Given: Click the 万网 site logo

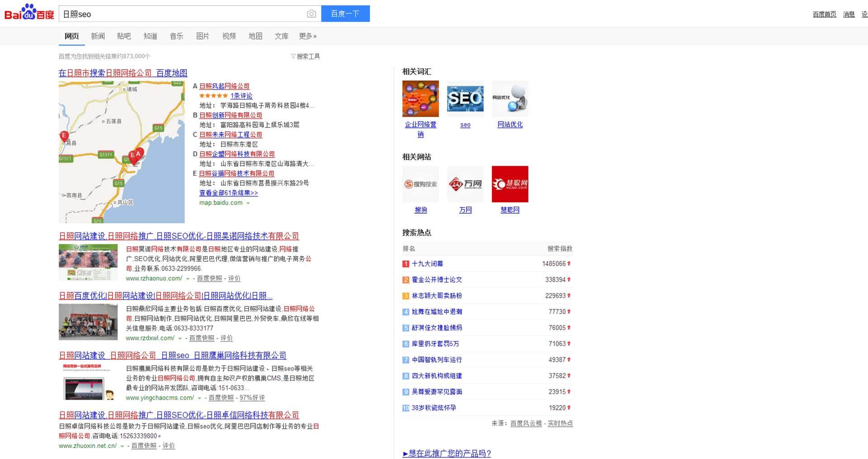Looking at the screenshot, I should [x=465, y=184].
